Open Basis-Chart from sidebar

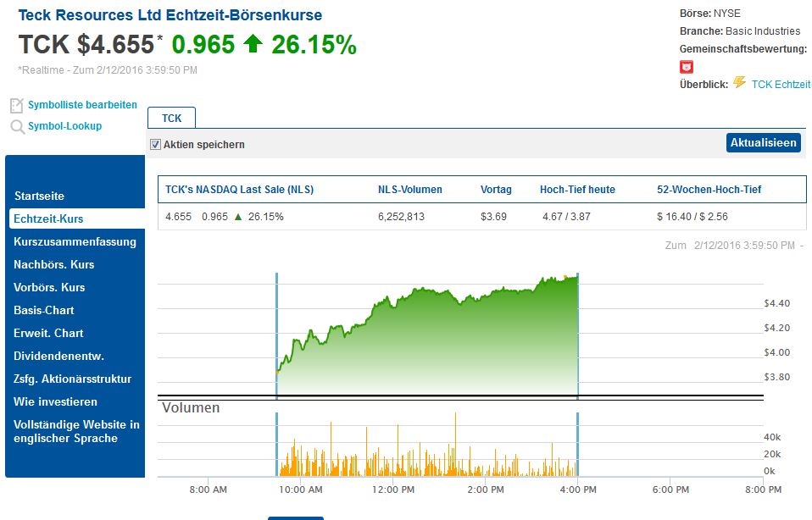coord(44,310)
